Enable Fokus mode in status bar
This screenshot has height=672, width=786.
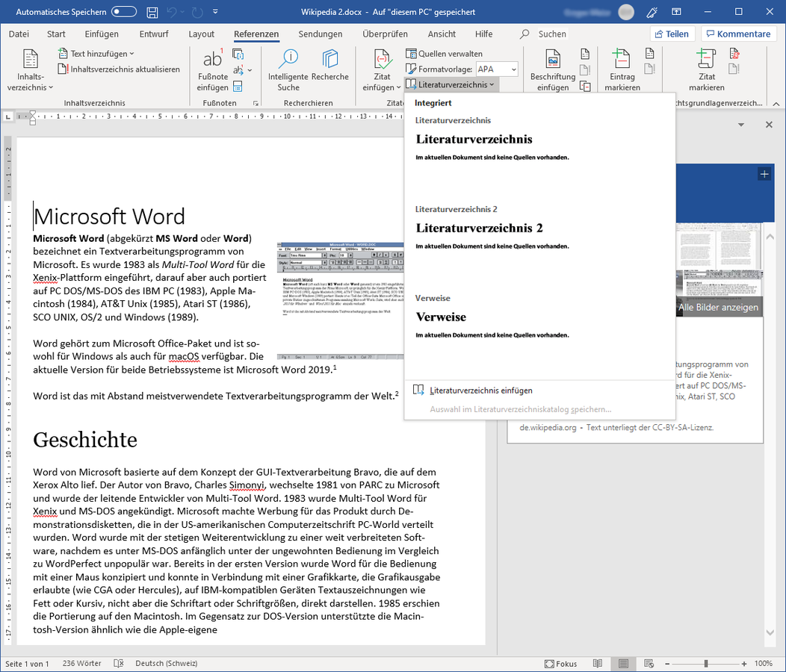click(x=560, y=664)
